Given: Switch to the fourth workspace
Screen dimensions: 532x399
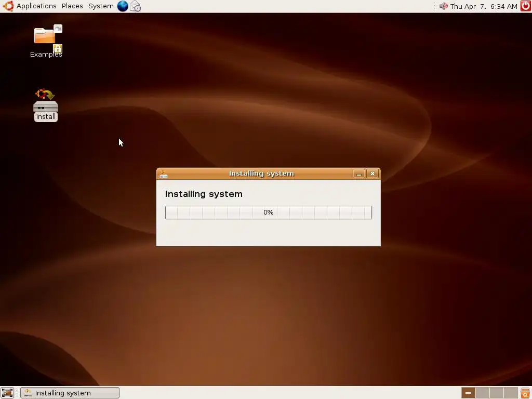Looking at the screenshot, I should coord(511,393).
